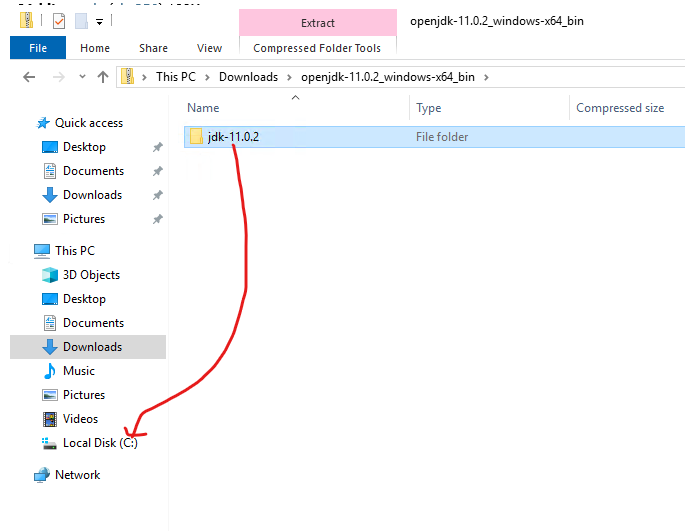Click Downloads in the address bar

pyautogui.click(x=249, y=77)
